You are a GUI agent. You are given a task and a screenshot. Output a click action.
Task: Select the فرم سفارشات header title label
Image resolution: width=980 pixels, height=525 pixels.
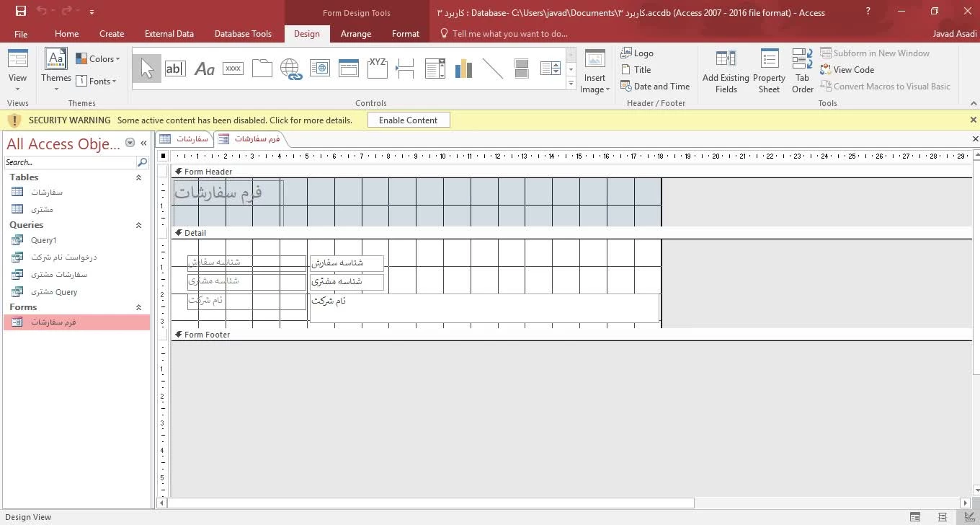tap(228, 203)
